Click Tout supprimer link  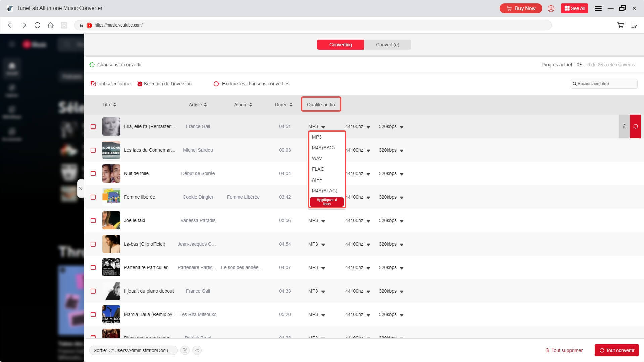564,350
